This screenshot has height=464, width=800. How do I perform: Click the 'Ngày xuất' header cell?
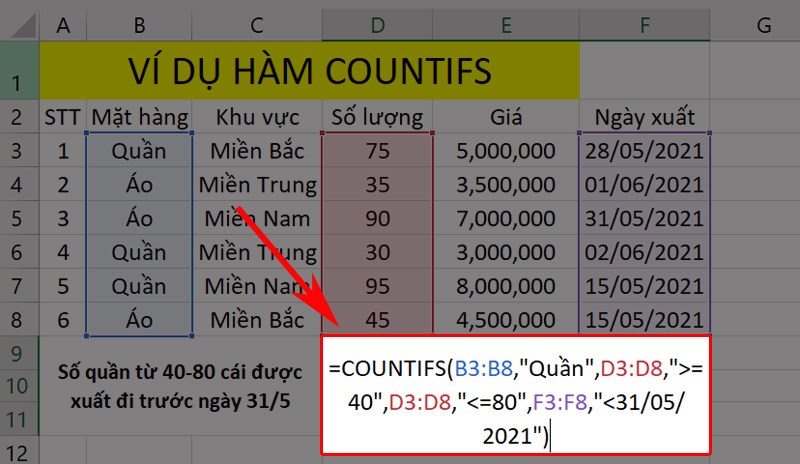[645, 117]
